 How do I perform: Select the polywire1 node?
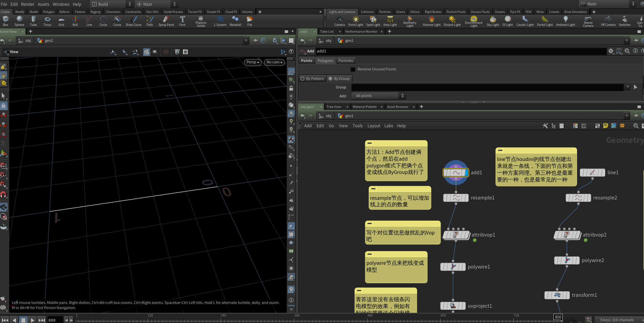453,267
